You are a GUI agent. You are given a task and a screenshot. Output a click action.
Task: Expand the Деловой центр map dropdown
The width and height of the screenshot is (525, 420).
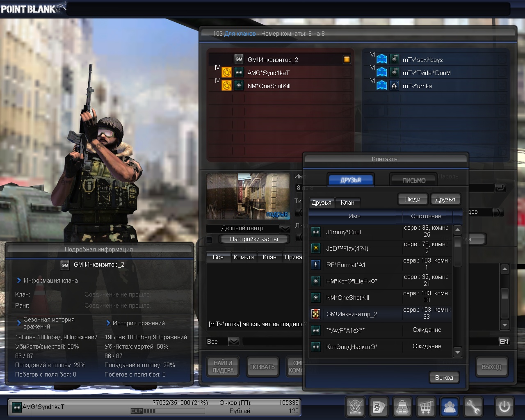pos(285,228)
